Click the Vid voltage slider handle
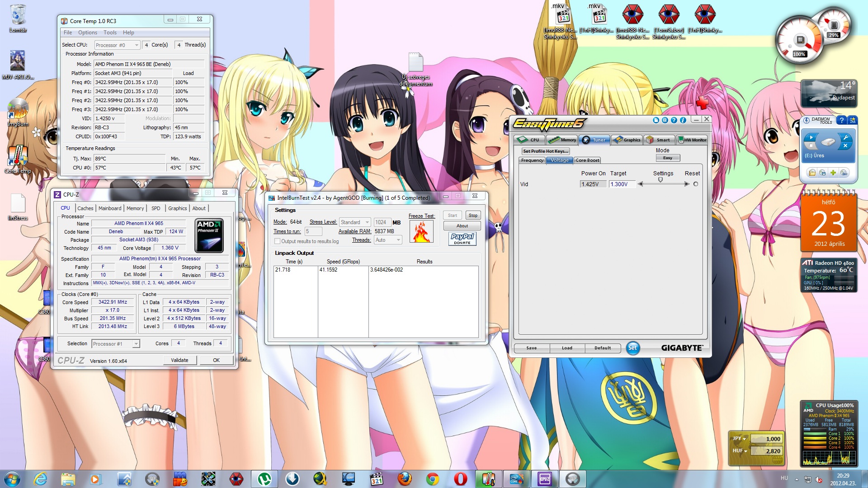 click(x=660, y=180)
